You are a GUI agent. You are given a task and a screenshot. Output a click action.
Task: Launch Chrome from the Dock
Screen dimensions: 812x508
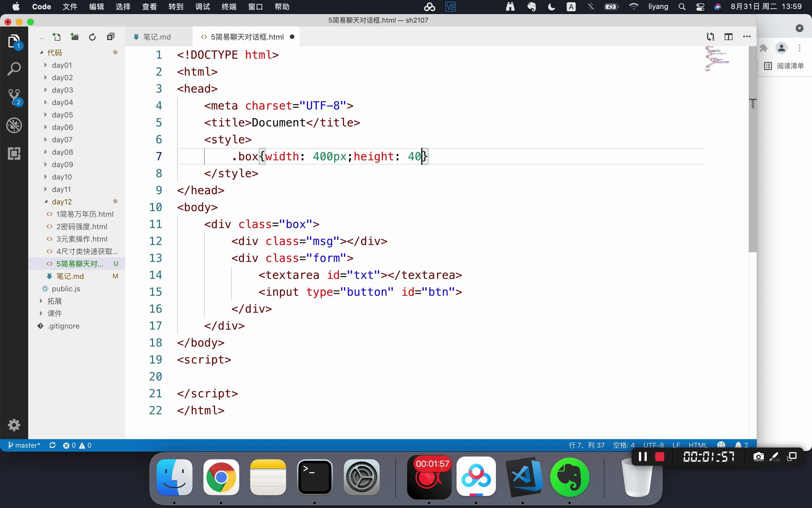coord(221,477)
